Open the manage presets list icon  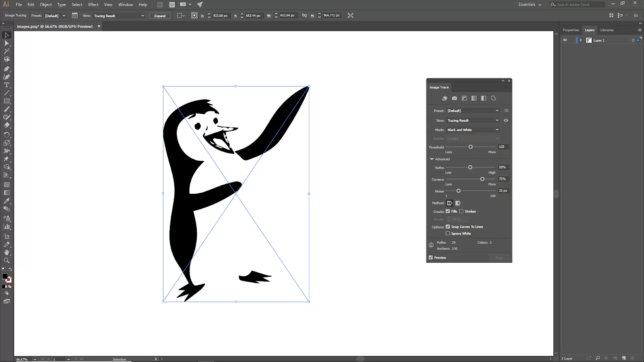[x=506, y=111]
